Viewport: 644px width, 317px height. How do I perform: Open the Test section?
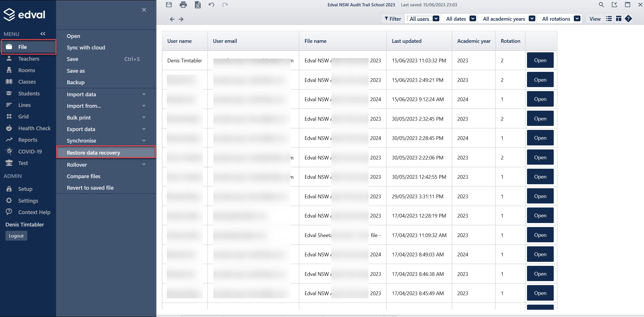(x=23, y=163)
